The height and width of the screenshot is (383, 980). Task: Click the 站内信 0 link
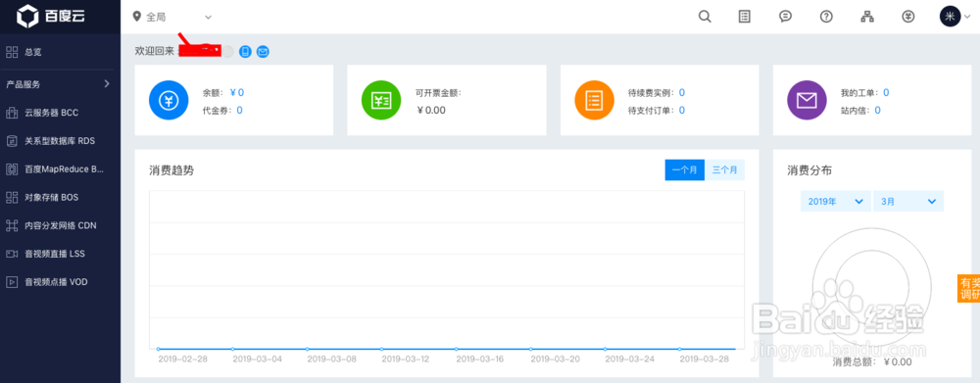click(x=877, y=110)
